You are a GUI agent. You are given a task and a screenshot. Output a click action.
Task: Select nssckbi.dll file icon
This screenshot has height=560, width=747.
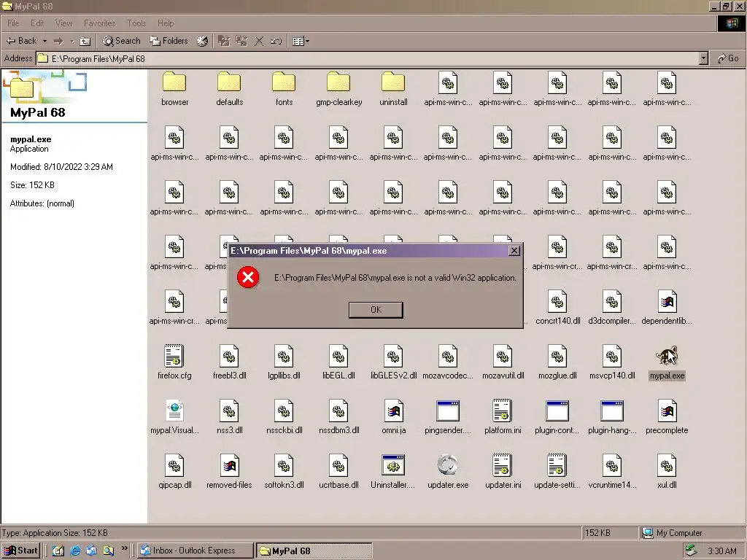(284, 411)
